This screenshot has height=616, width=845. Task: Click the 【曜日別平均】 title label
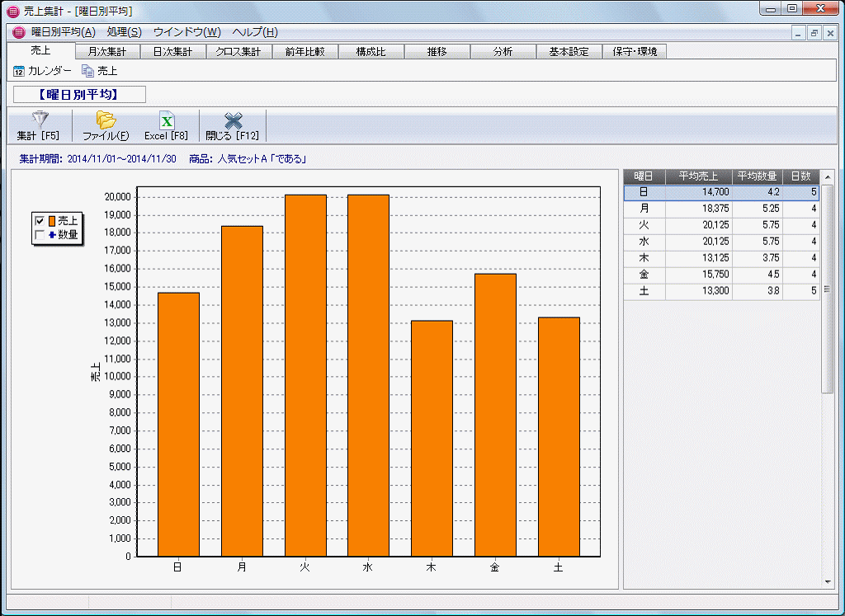coord(79,94)
